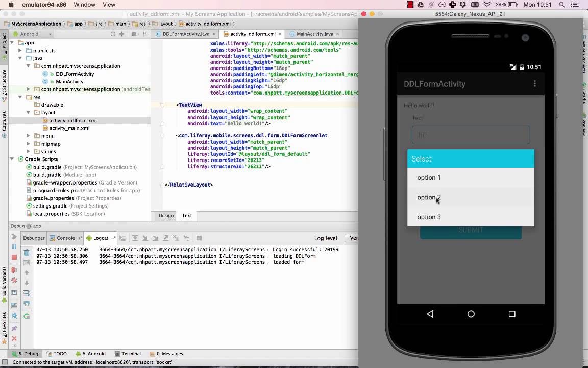
Task: Collapse Gradle Scripts node
Action: click(x=12, y=159)
